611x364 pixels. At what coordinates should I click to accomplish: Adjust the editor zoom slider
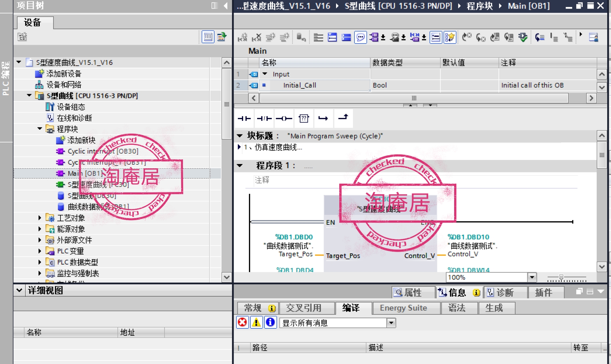tap(561, 278)
